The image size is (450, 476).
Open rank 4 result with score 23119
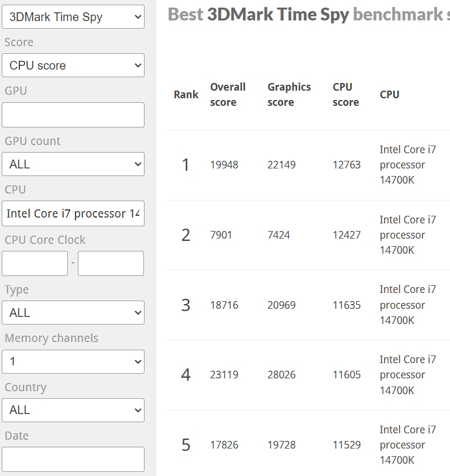pyautogui.click(x=224, y=375)
